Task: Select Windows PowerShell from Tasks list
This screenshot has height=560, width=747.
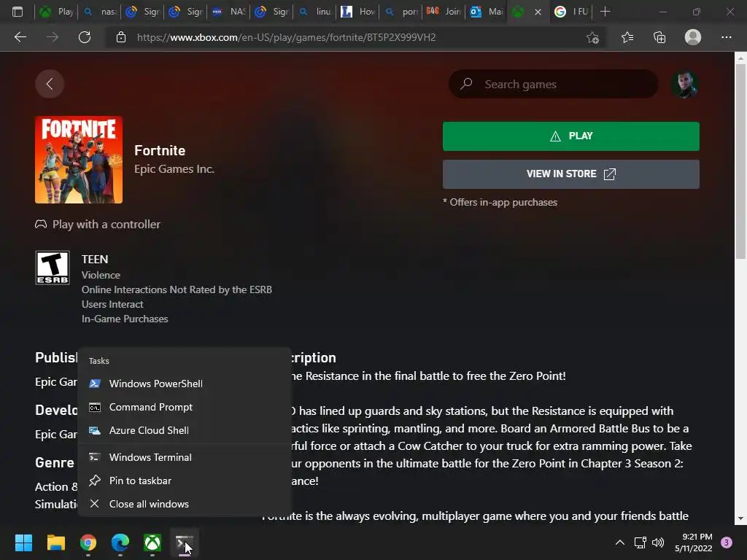Action: click(184, 384)
